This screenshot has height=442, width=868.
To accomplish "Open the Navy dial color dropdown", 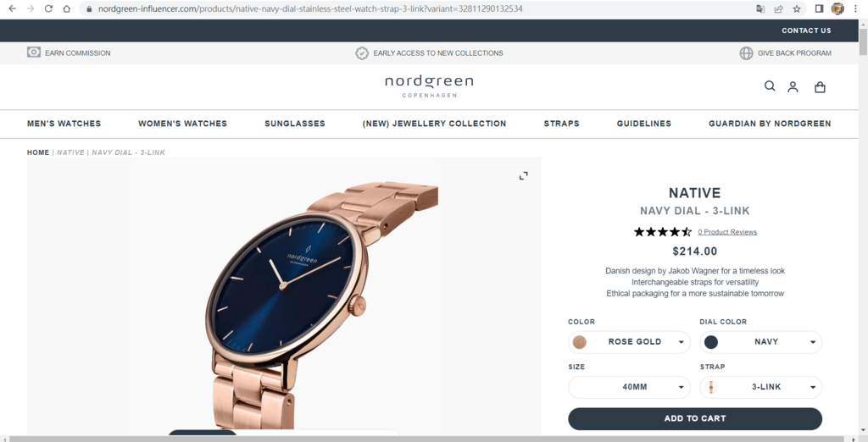I will 760,342.
